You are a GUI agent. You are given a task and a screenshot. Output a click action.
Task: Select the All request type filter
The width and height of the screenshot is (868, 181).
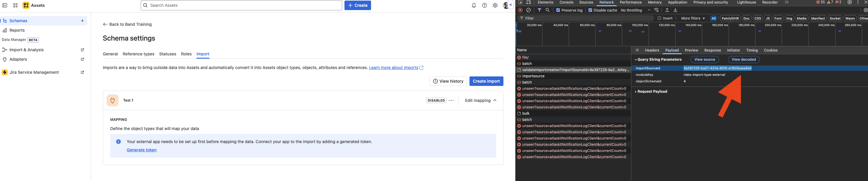714,18
